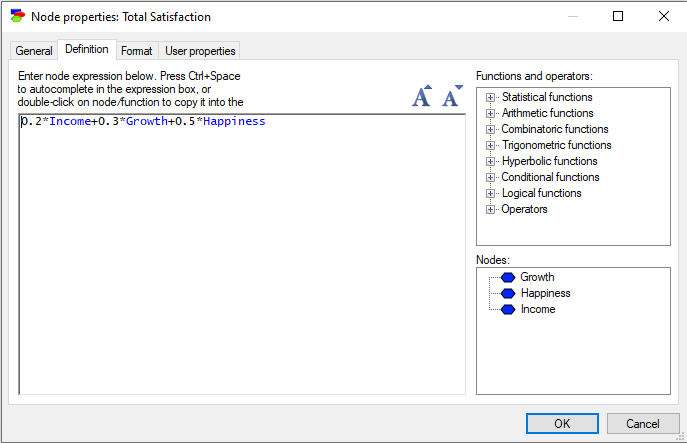Click the Income node icon
The width and height of the screenshot is (687, 443).
pos(508,310)
